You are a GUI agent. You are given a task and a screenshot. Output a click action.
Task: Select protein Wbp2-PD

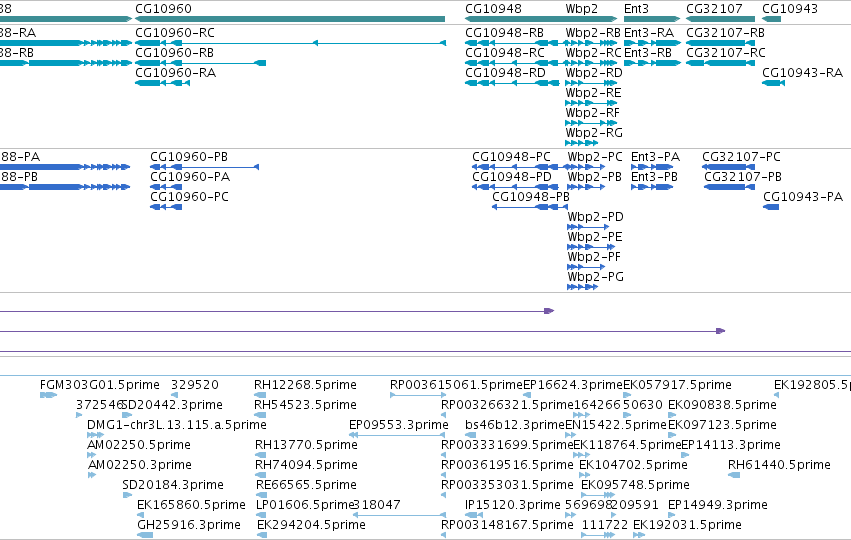tap(595, 217)
